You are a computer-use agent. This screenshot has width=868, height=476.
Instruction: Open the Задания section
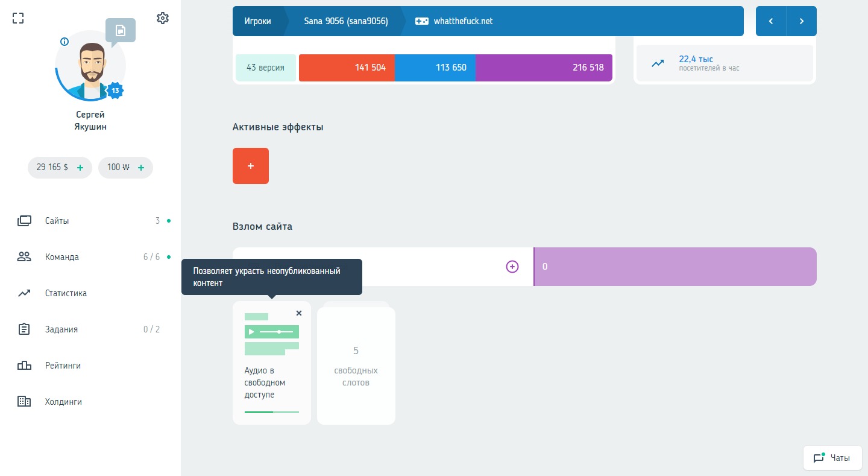click(61, 329)
